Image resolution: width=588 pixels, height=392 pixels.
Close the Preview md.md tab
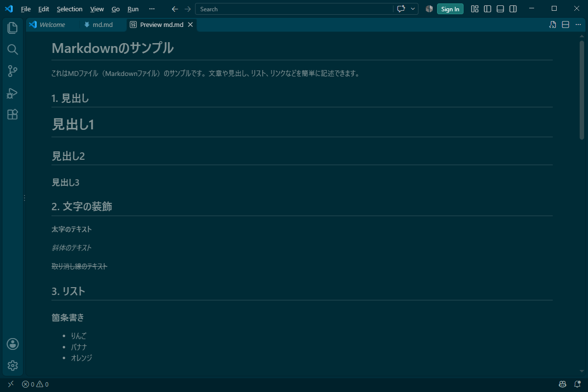(x=191, y=24)
